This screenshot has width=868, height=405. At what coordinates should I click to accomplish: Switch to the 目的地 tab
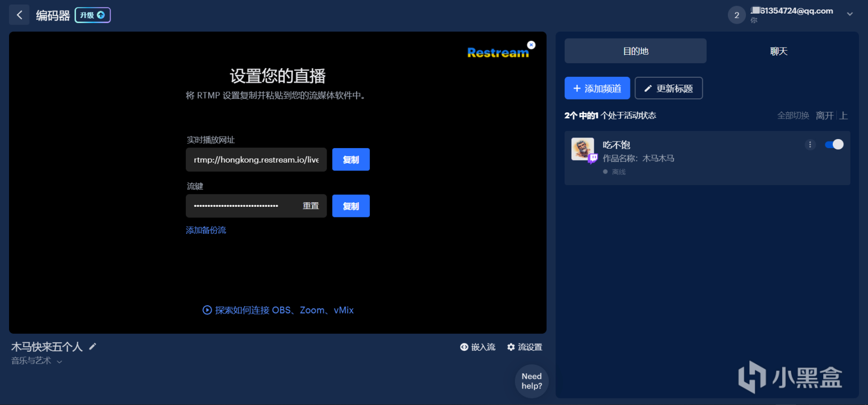(x=635, y=51)
